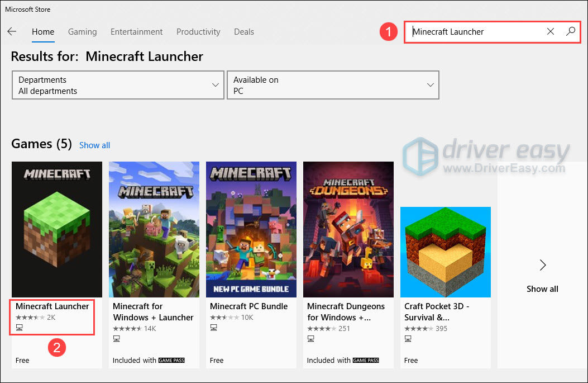Click the Results for: Minecraft Launcher heading
This screenshot has height=383, width=588.
click(x=107, y=56)
